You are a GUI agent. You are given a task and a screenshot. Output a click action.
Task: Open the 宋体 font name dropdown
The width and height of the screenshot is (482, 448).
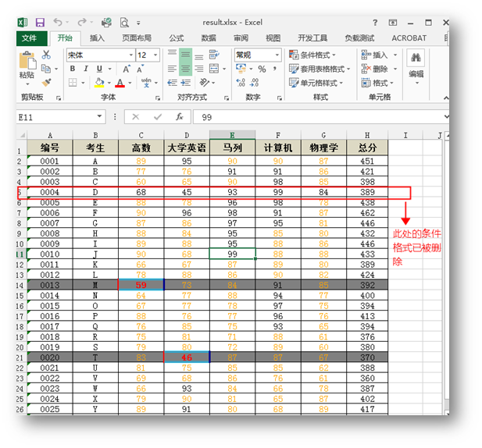pyautogui.click(x=131, y=55)
